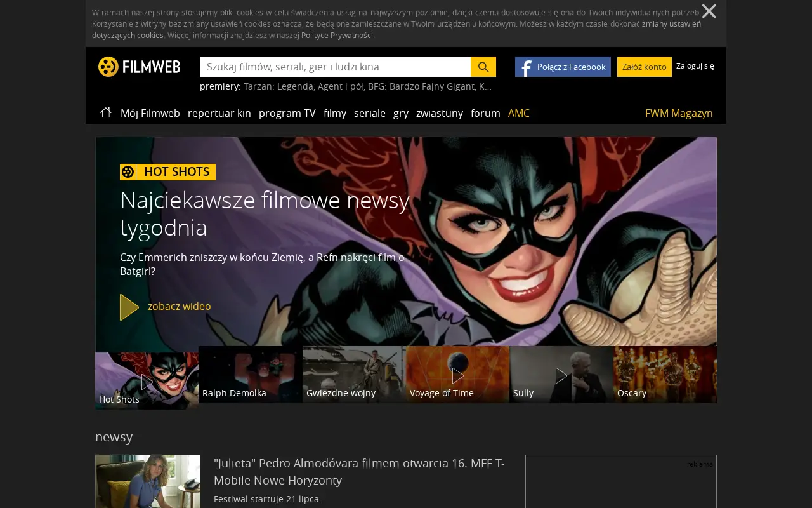Viewport: 812px width, 508px height.
Task: Click Tarzan: Legenda premiere link
Action: click(x=278, y=86)
